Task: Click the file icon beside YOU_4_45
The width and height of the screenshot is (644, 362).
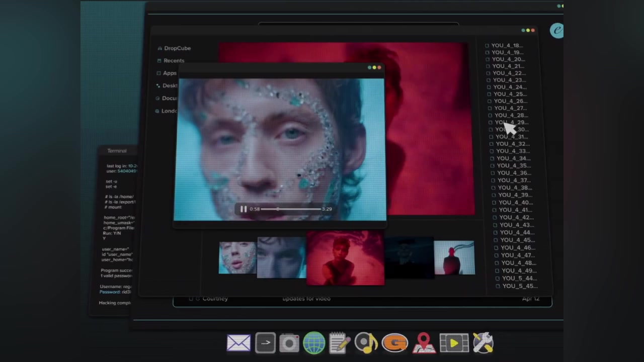Action: (496, 240)
